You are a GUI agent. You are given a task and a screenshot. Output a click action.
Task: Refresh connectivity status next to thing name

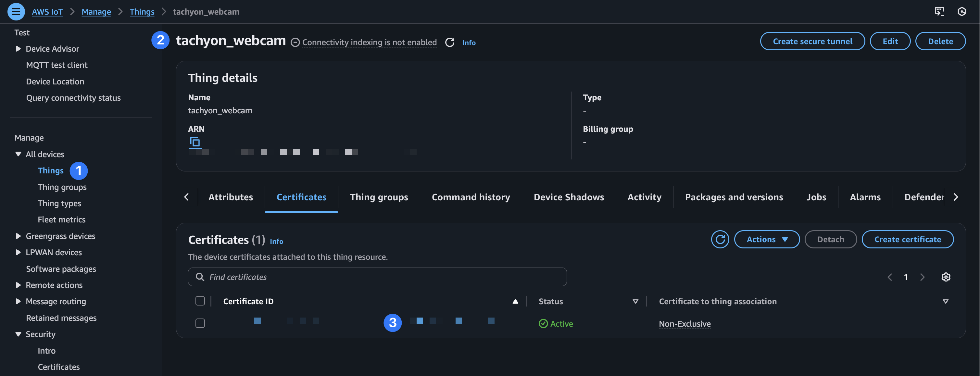click(x=450, y=42)
